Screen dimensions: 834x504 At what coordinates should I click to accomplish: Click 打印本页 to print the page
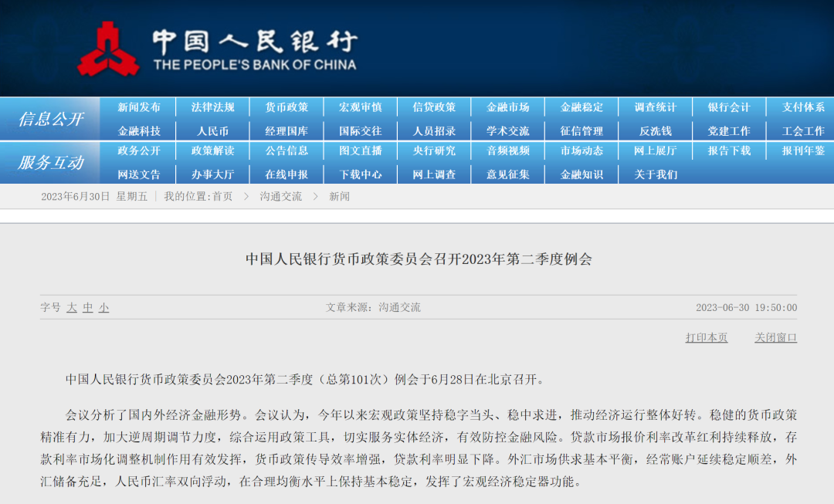point(707,337)
